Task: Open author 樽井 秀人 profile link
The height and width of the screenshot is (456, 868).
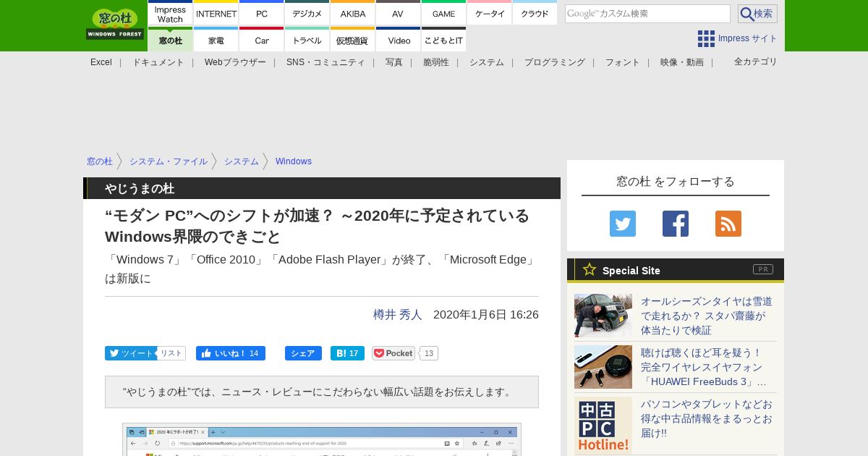Action: pyautogui.click(x=398, y=315)
